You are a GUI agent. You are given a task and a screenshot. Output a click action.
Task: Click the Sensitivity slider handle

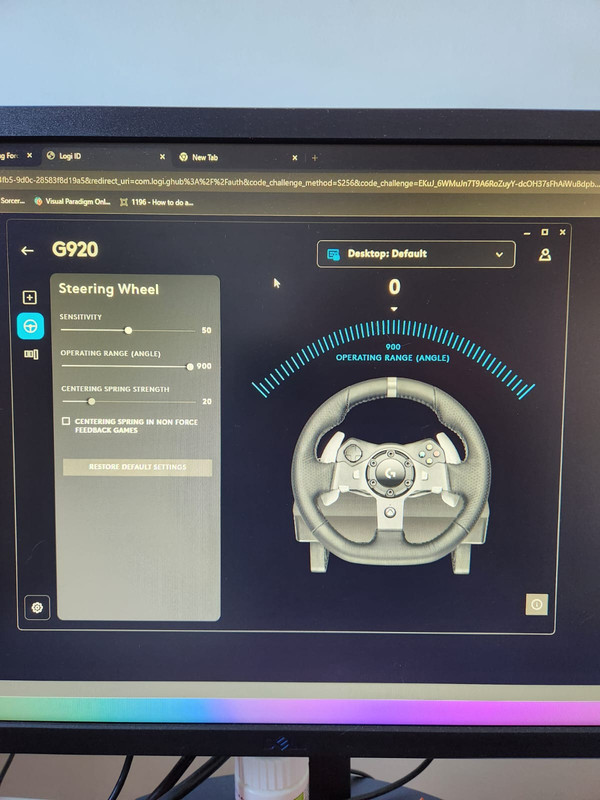pos(129,330)
